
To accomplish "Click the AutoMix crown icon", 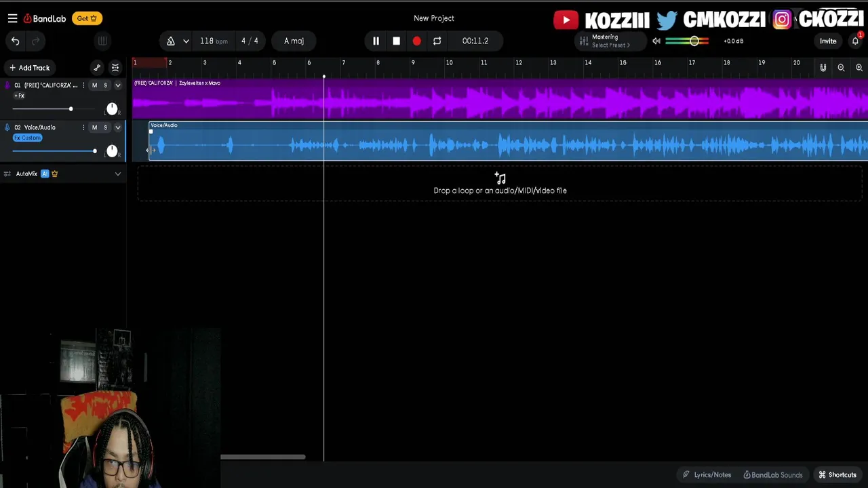I will coord(55,174).
